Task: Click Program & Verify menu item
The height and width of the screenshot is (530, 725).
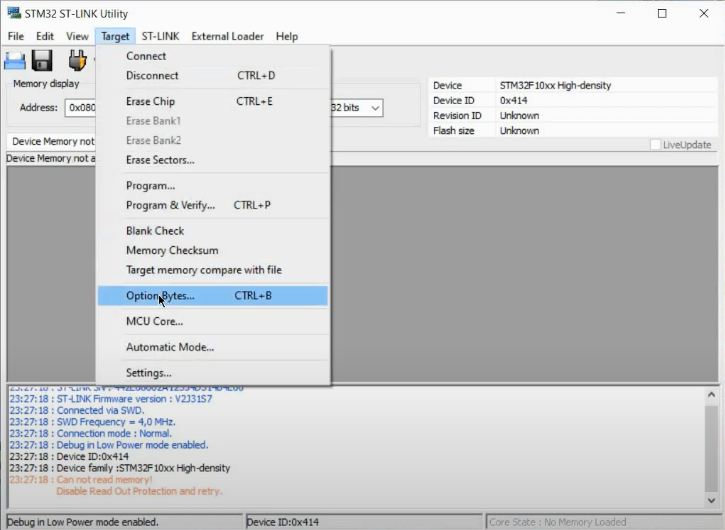Action: point(170,205)
